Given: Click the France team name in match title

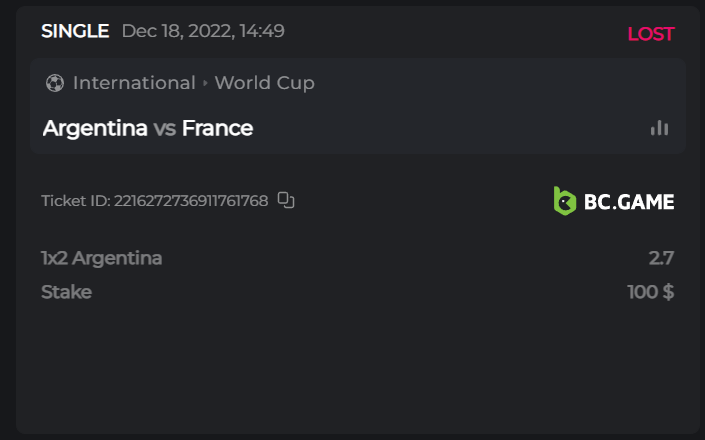Looking at the screenshot, I should click(x=217, y=128).
